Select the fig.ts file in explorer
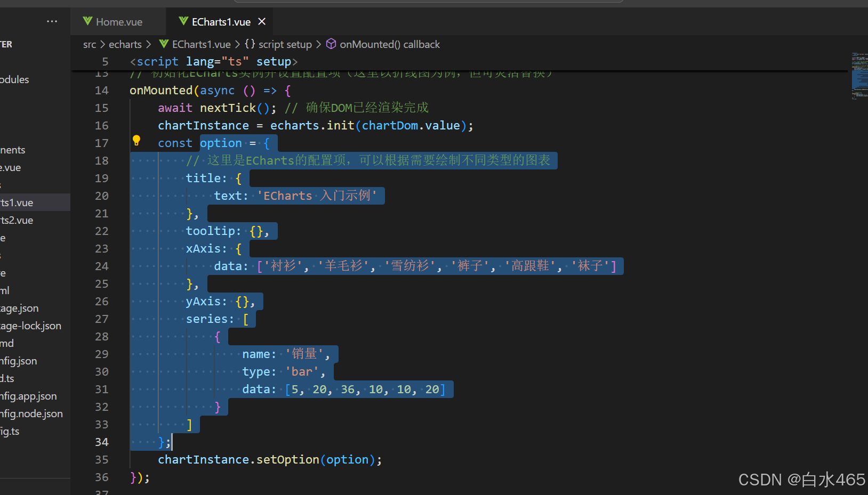Viewport: 868px width, 495px height. 10,431
